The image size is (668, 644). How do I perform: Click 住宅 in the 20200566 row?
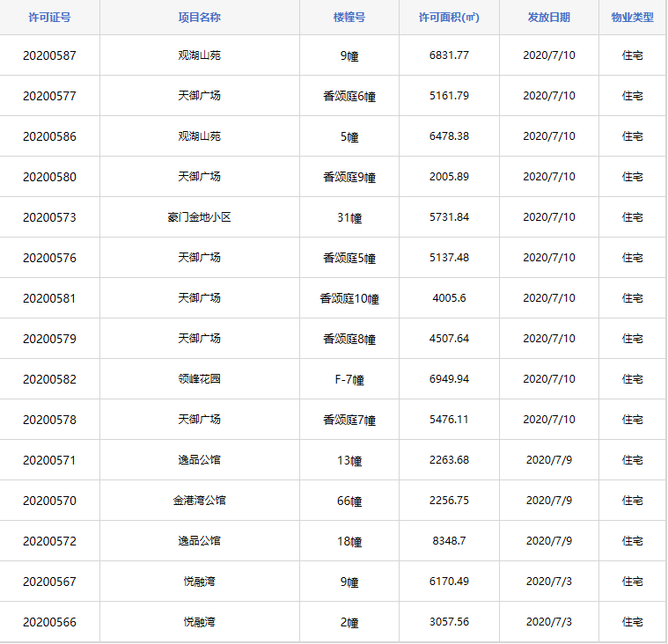633,622
